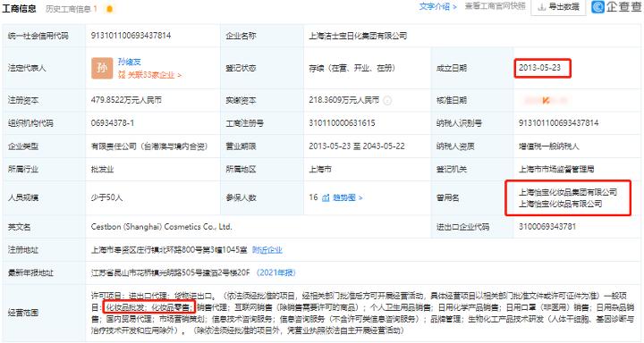Select the organization code 06934378-1
The image size is (644, 343).
tap(113, 123)
